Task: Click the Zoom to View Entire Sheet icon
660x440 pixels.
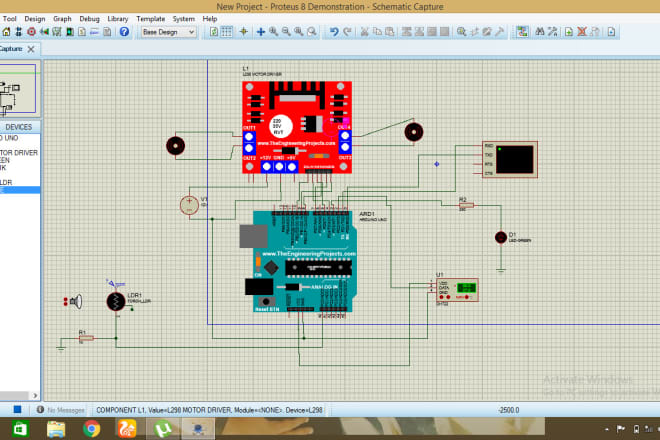Action: click(x=299, y=32)
